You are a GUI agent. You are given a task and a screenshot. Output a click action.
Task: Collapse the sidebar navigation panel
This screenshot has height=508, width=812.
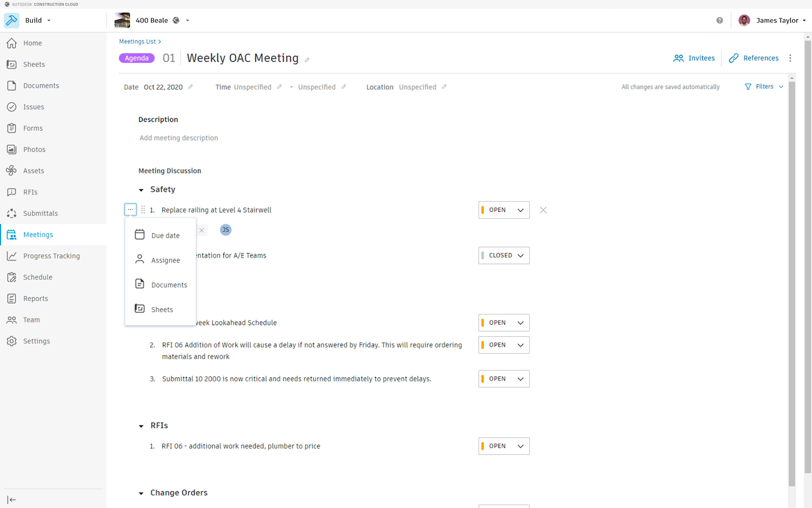click(x=12, y=500)
